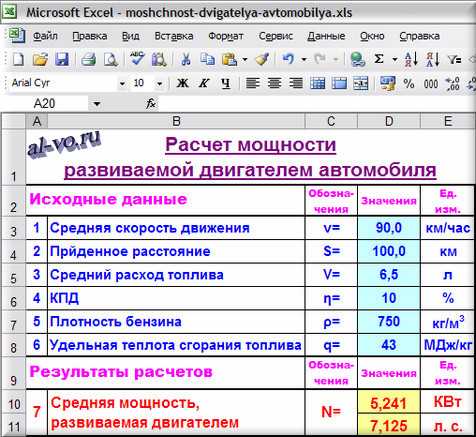
Task: Select cell with distance value 100,0
Action: [x=389, y=251]
